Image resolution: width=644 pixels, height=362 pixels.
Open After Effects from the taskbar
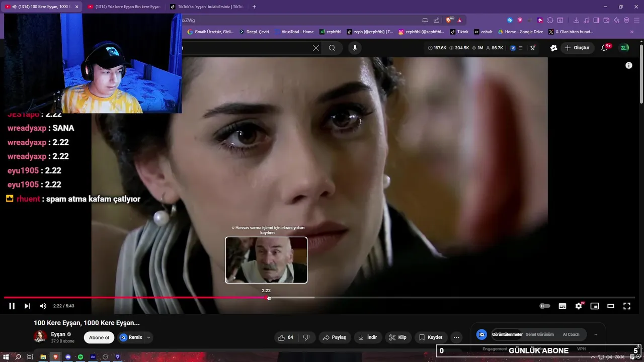93,357
